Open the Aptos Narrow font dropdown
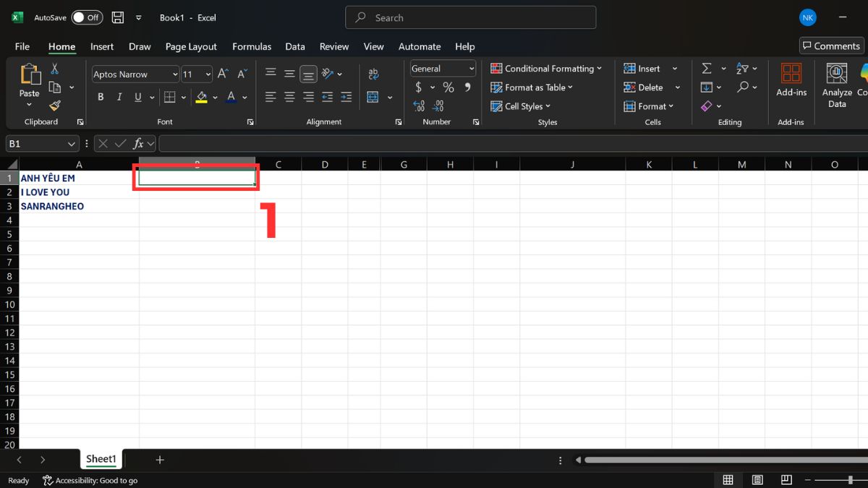The width and height of the screenshot is (868, 488). [174, 74]
